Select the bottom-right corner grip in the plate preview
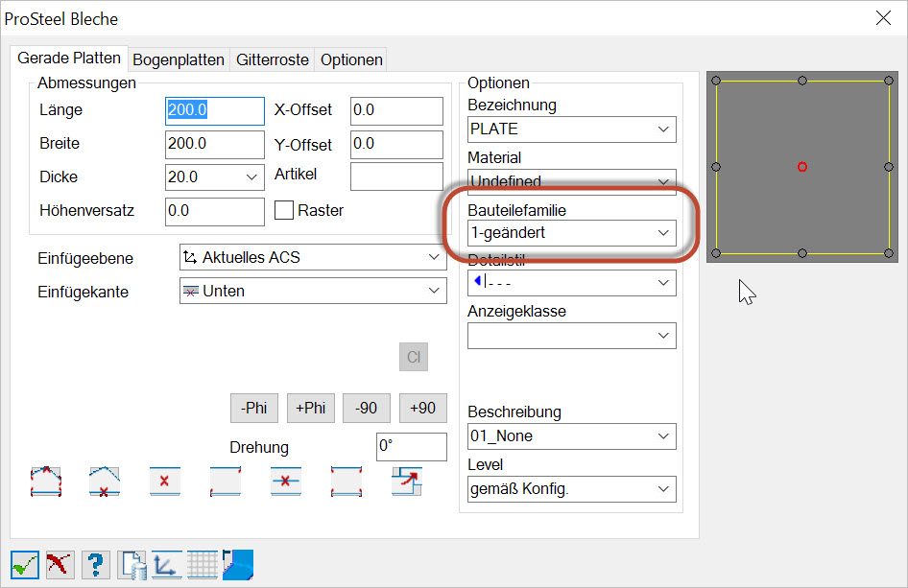This screenshot has width=908, height=588. point(889,253)
